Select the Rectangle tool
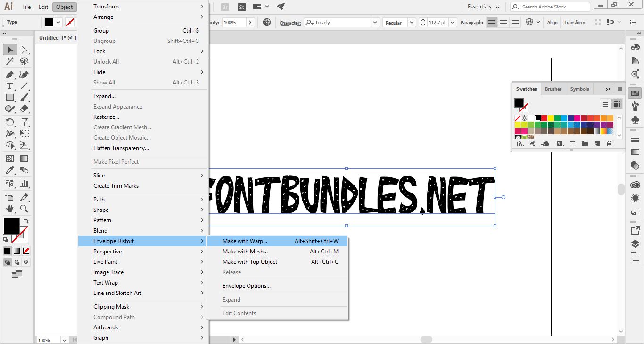This screenshot has width=644, height=344. point(10,97)
